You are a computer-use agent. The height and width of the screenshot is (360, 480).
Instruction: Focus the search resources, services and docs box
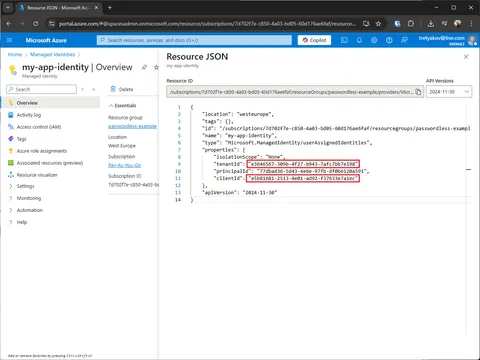(194, 40)
